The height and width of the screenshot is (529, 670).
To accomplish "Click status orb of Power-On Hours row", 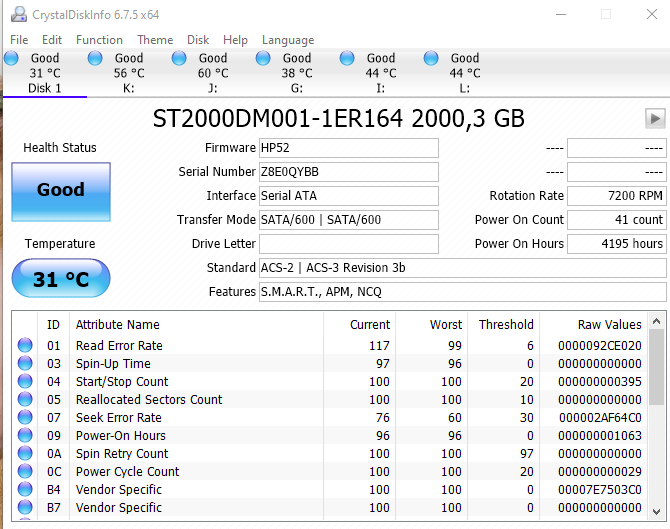I will click(x=25, y=435).
